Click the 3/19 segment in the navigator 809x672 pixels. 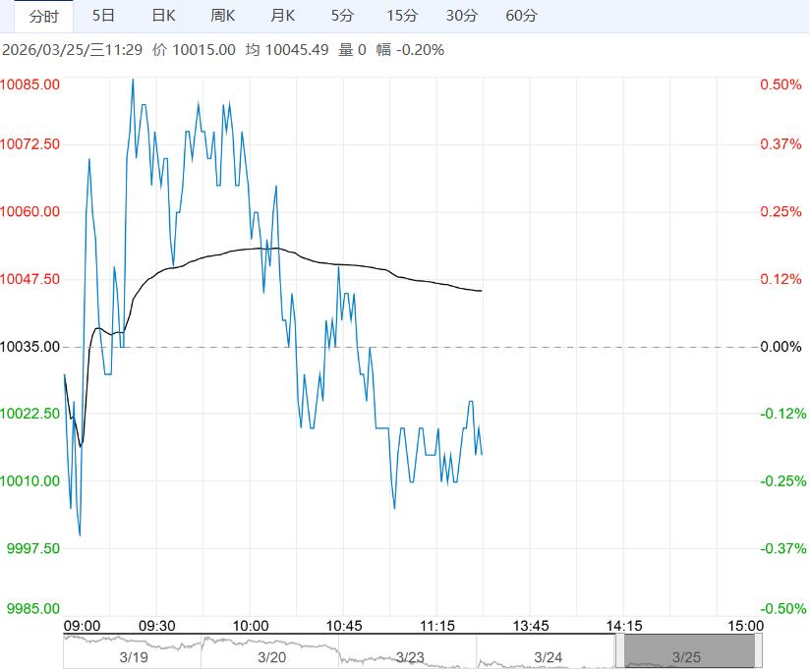[132, 655]
